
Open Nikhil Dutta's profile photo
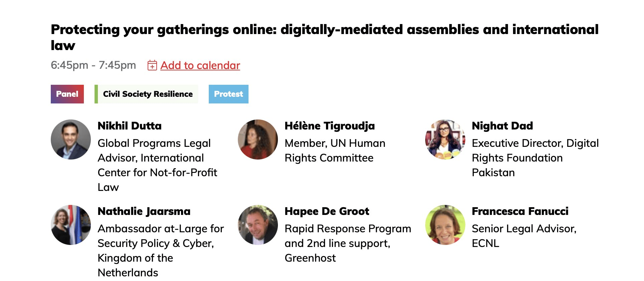(71, 139)
